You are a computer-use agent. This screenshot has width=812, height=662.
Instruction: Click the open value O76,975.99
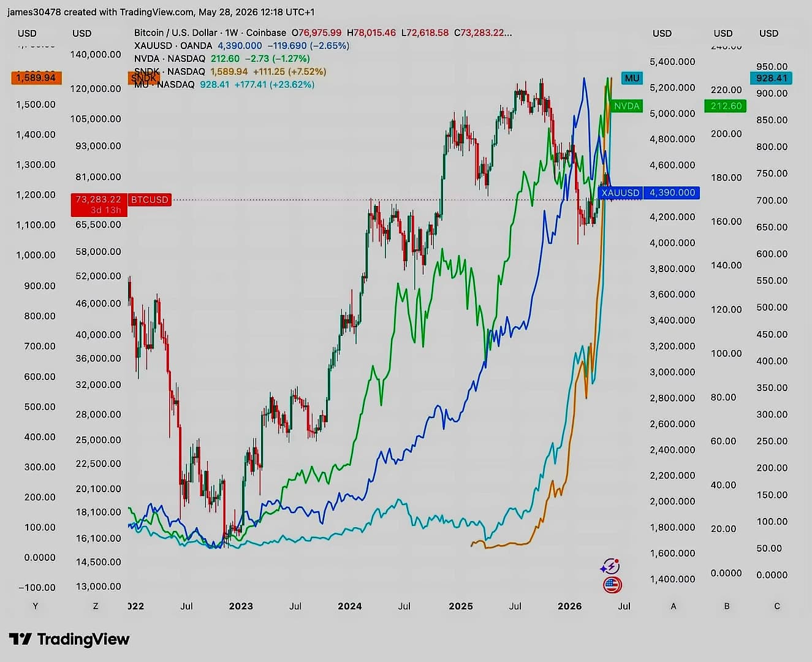[x=316, y=33]
